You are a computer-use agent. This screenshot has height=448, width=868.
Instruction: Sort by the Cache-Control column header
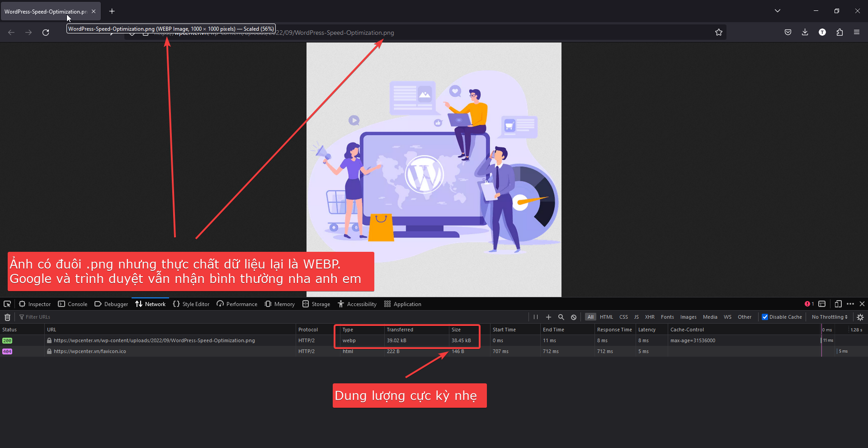(744, 330)
